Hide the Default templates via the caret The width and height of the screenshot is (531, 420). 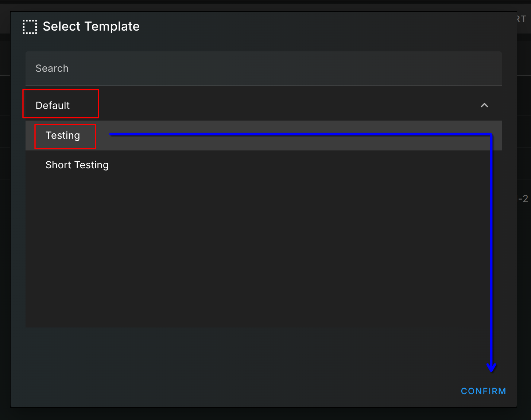click(x=484, y=105)
